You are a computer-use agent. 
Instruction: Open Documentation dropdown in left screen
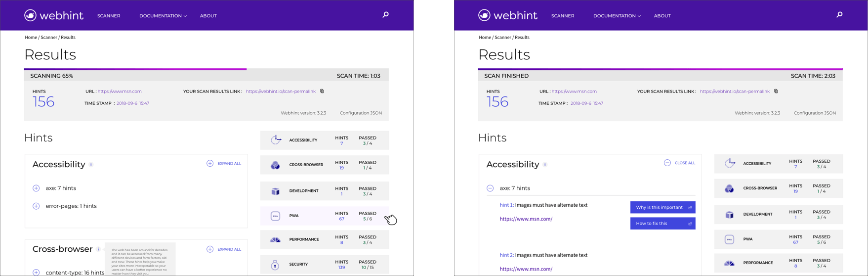coord(163,16)
